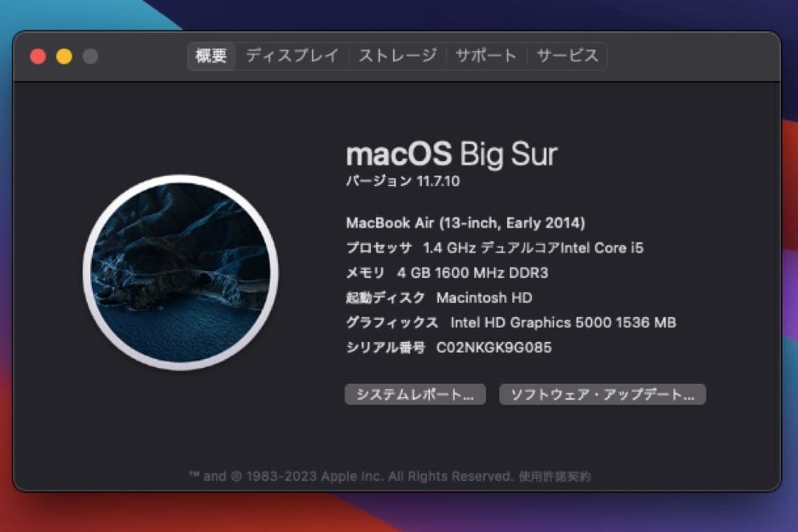Image resolution: width=798 pixels, height=532 pixels.
Task: Click ソフトウェア・アップデート button
Action: pos(603,395)
